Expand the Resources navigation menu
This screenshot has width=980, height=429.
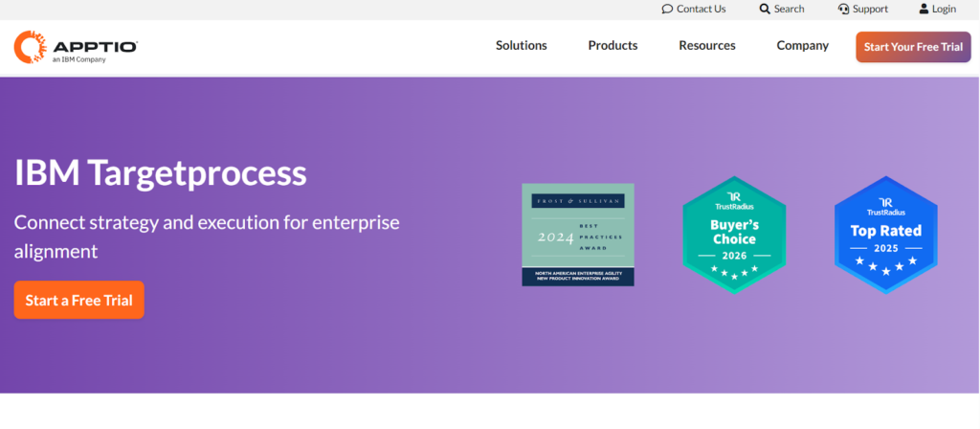coord(707,46)
